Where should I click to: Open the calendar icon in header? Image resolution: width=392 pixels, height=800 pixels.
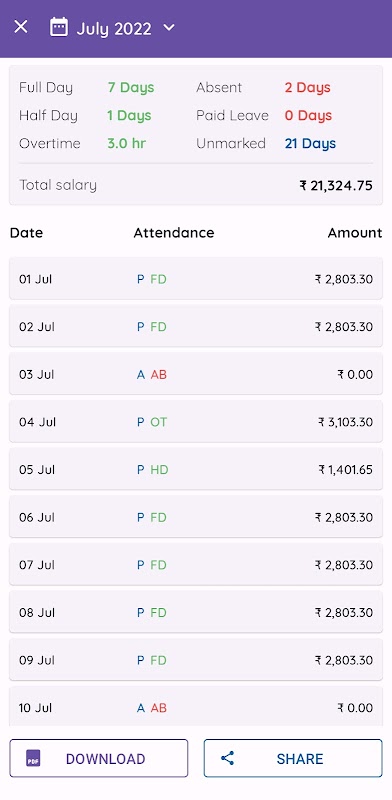pyautogui.click(x=59, y=27)
